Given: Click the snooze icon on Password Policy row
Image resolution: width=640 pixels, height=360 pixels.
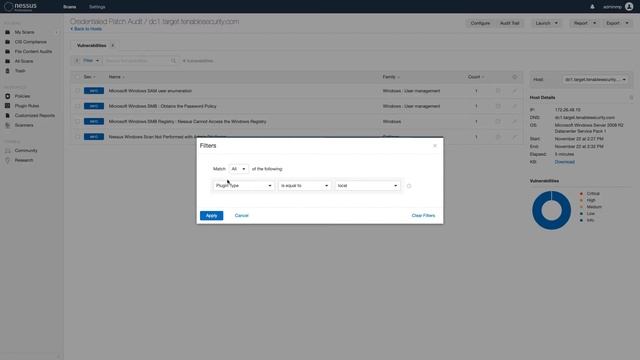Looking at the screenshot, I should coord(498,106).
